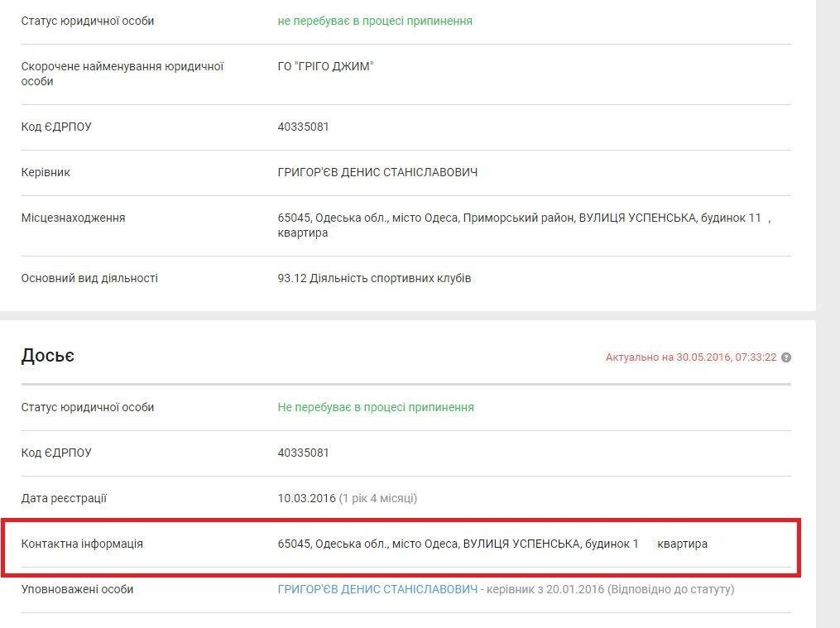Screen dimensions: 840x628
Task: Click the address in the Контактна інформація row
Action: tap(492, 544)
